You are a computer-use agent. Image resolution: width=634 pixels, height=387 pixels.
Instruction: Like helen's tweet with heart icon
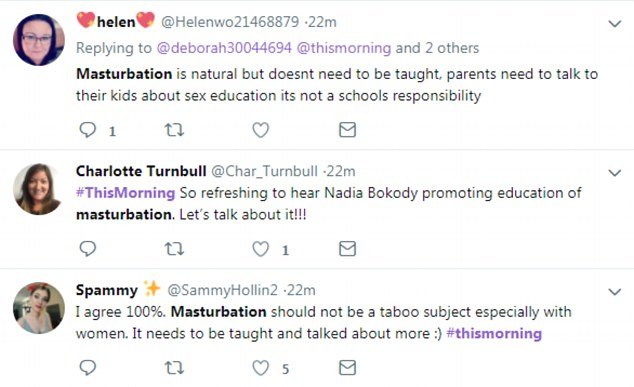[260, 130]
